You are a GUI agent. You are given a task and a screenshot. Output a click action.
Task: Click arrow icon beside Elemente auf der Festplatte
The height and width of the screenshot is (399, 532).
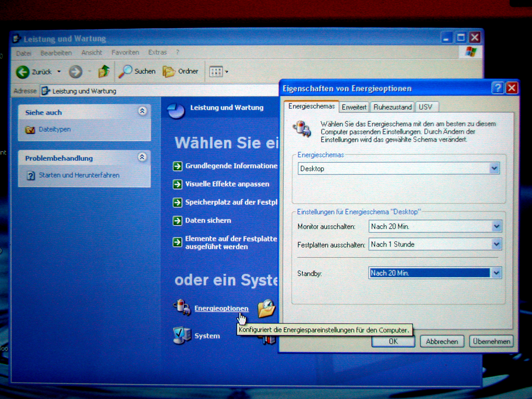point(178,242)
